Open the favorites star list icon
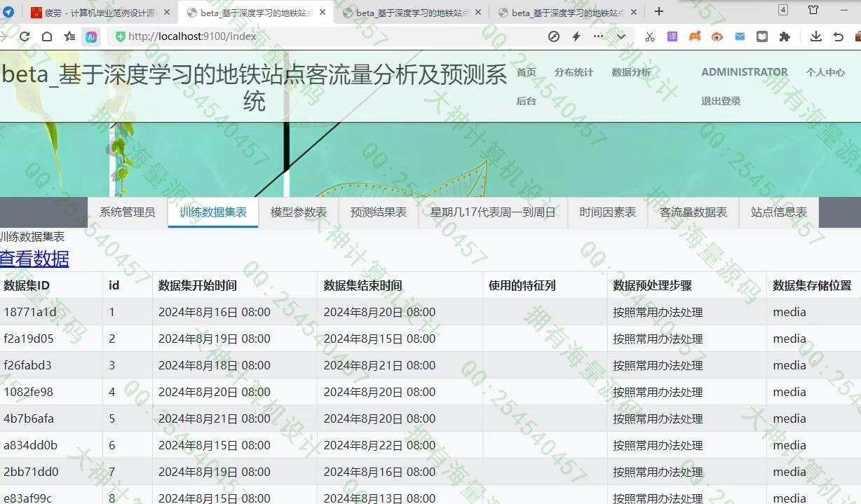861x504 pixels. [x=69, y=36]
